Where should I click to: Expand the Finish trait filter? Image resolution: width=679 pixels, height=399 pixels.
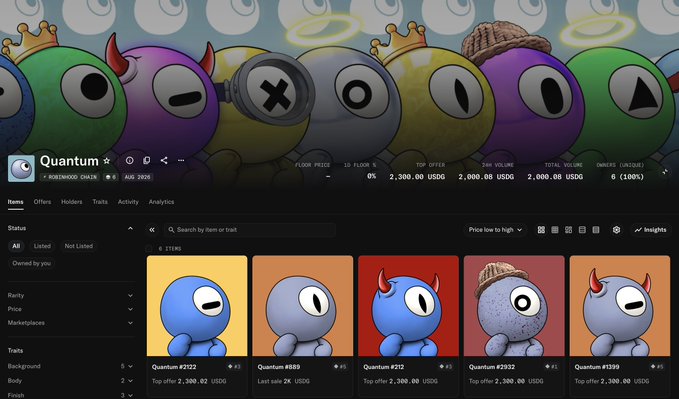click(71, 395)
